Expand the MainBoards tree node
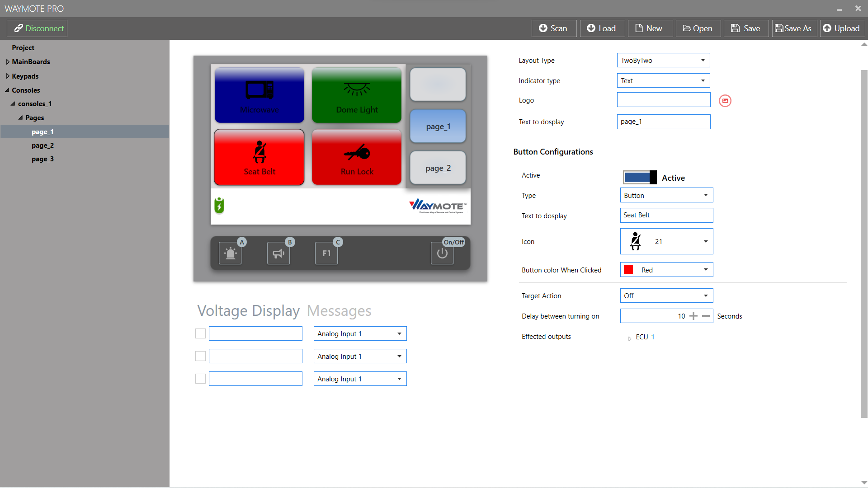 (8, 62)
